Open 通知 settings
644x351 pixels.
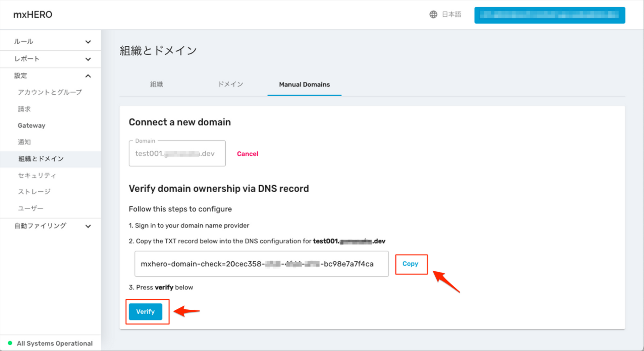coord(24,142)
